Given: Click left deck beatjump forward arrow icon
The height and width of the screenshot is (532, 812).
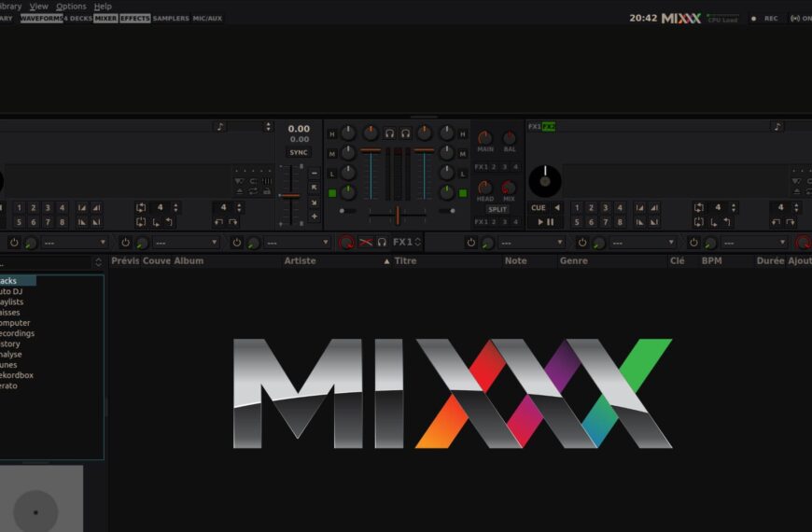Looking at the screenshot, I should pos(233,222).
